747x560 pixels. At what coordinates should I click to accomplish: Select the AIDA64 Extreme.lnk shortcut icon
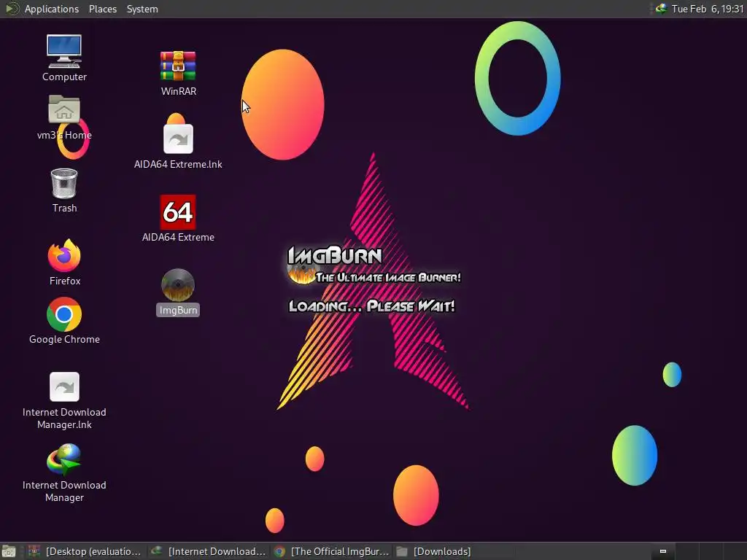[178, 139]
